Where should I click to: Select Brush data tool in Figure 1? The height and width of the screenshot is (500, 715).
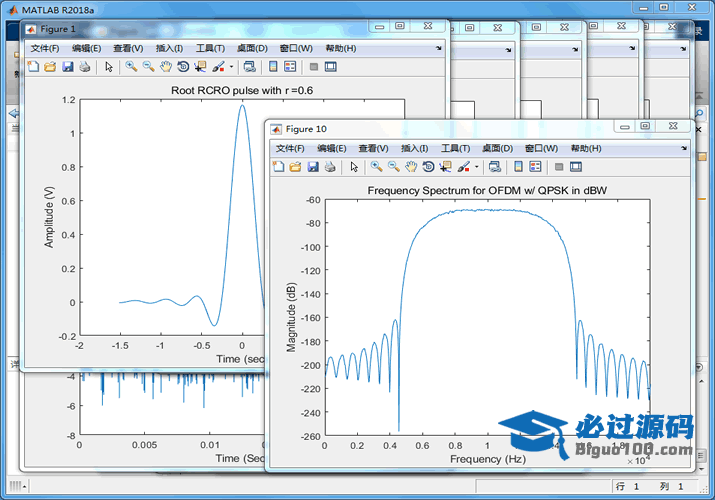219,67
